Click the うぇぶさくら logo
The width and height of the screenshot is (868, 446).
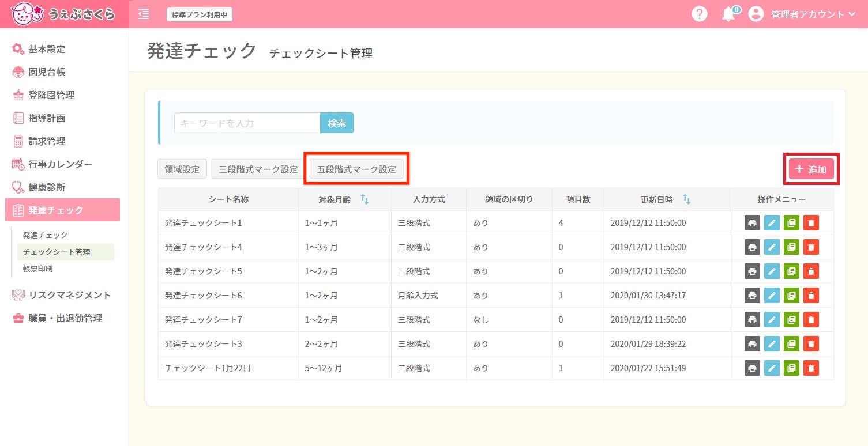pos(63,14)
